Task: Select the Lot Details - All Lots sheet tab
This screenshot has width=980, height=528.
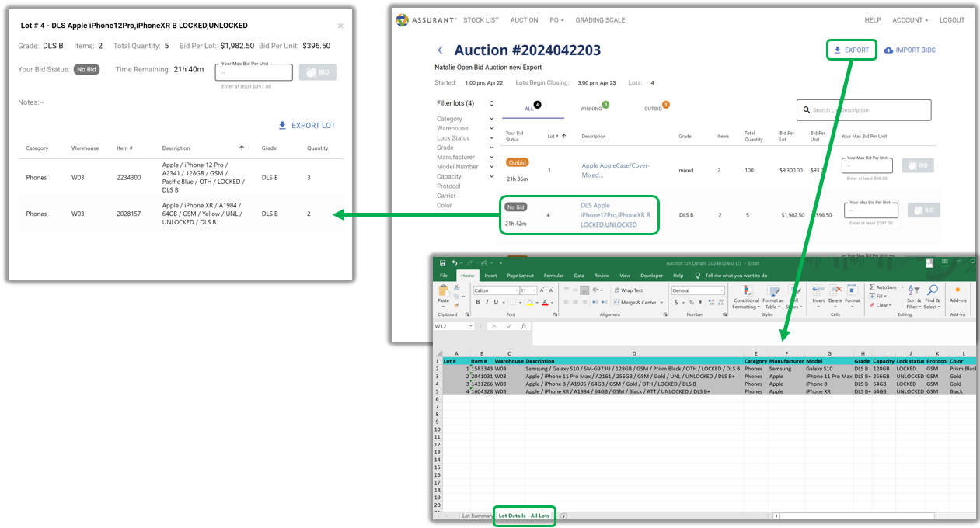Action: click(524, 516)
